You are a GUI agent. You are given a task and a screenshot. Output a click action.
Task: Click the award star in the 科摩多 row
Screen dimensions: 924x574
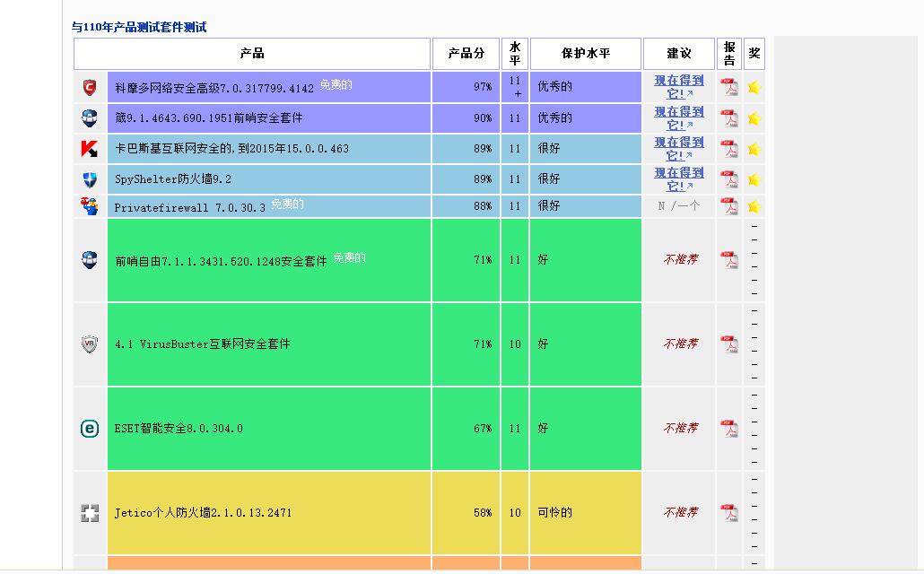click(754, 87)
